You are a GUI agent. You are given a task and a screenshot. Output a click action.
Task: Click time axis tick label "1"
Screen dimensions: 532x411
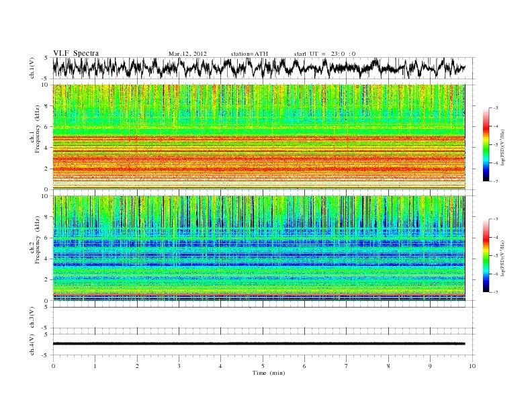[x=95, y=366]
